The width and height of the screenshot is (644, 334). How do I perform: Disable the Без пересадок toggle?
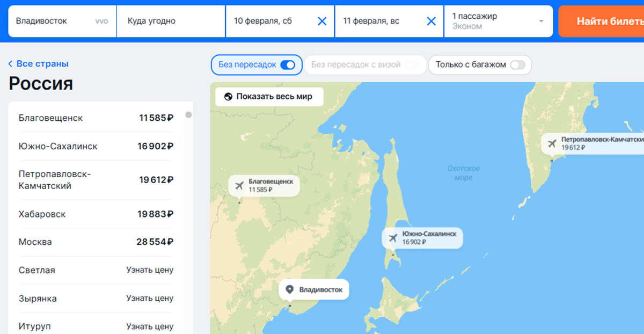tap(288, 64)
